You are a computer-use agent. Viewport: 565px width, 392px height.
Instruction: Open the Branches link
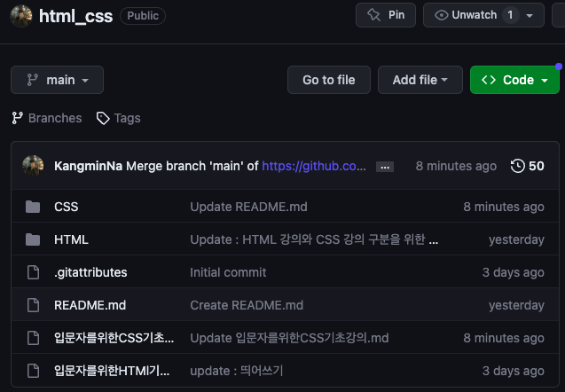[55, 118]
